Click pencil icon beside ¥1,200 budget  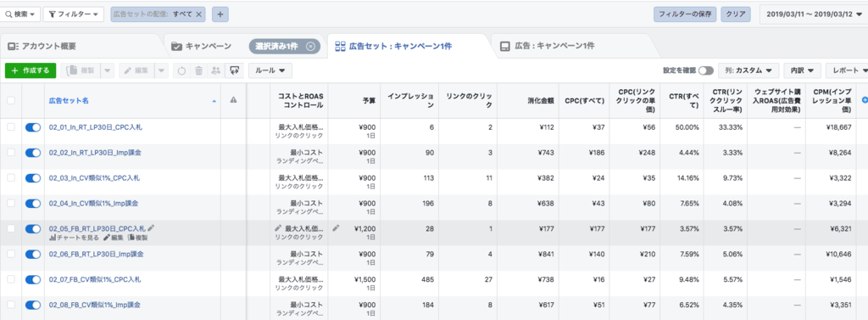point(336,228)
